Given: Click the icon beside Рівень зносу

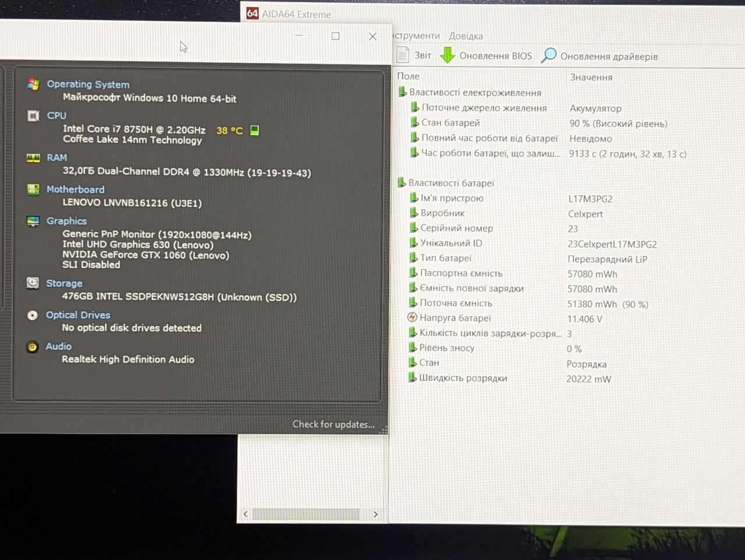Looking at the screenshot, I should tap(413, 348).
